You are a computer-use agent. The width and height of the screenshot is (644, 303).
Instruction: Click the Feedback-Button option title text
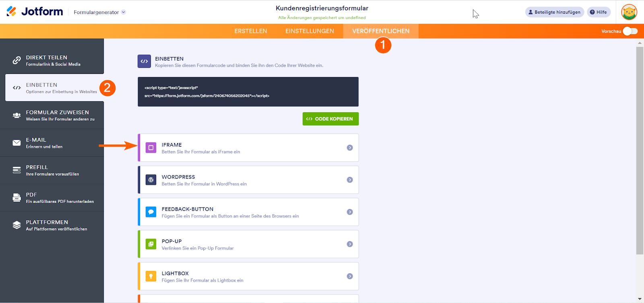pos(188,209)
